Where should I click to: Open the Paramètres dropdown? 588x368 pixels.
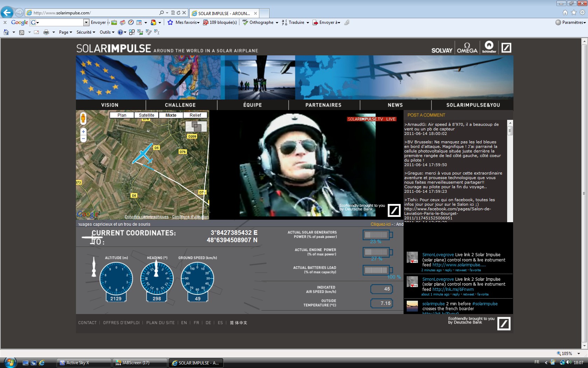point(570,22)
